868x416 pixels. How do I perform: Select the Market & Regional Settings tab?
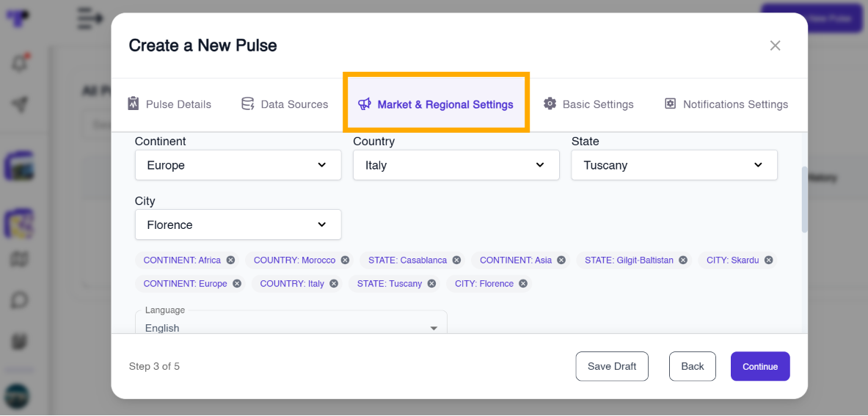click(436, 104)
